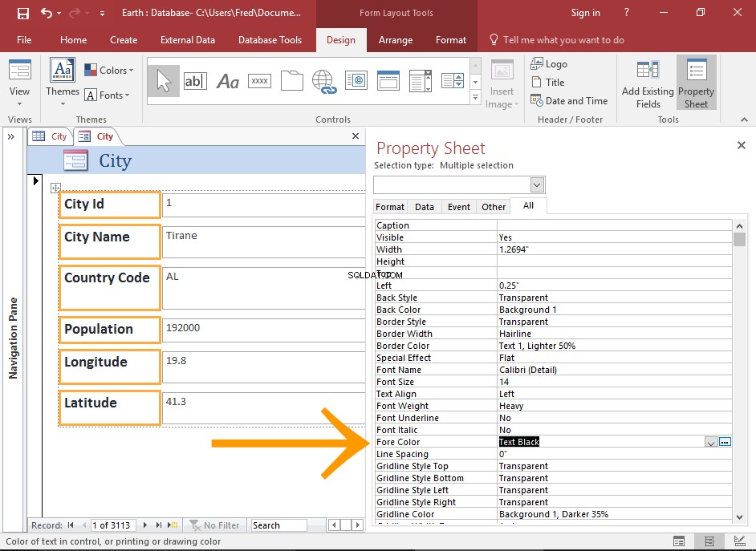The image size is (756, 551).
Task: Expand the Controls gallery with More arrow
Action: (x=475, y=97)
